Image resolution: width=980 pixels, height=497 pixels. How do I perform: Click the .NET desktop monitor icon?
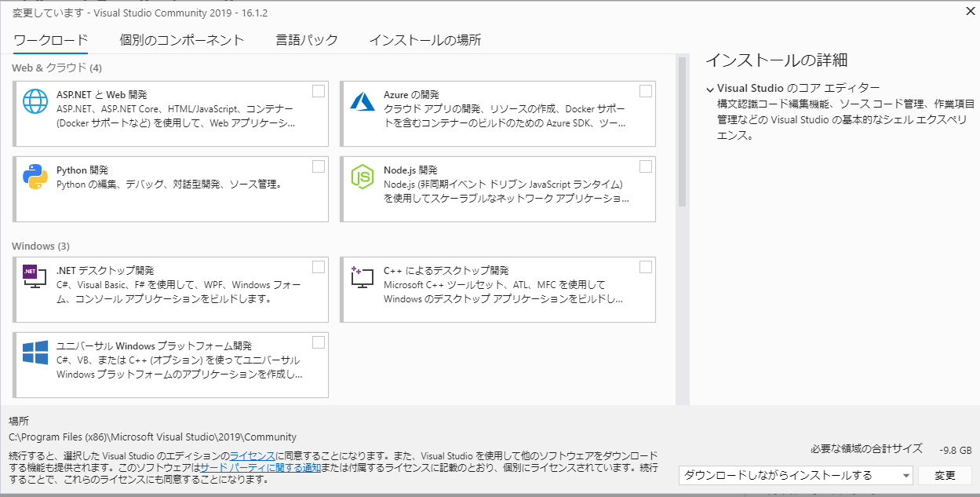(35, 276)
